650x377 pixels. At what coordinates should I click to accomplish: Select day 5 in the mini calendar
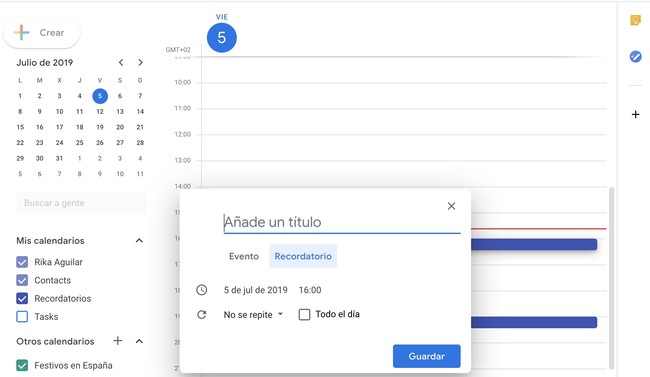click(100, 96)
